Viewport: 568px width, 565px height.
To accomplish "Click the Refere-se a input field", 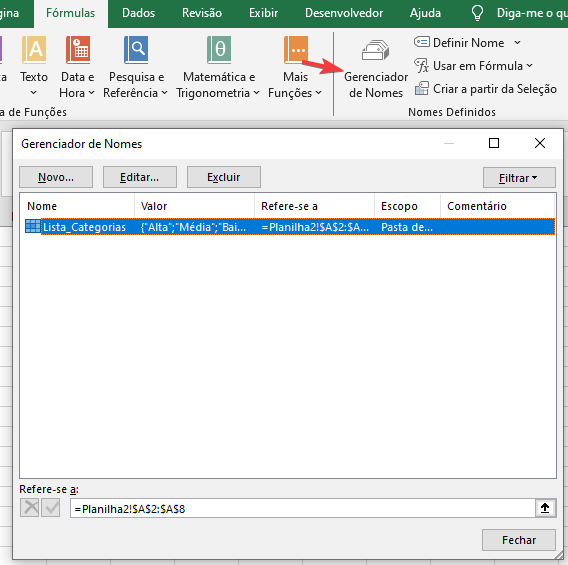I will [x=302, y=508].
